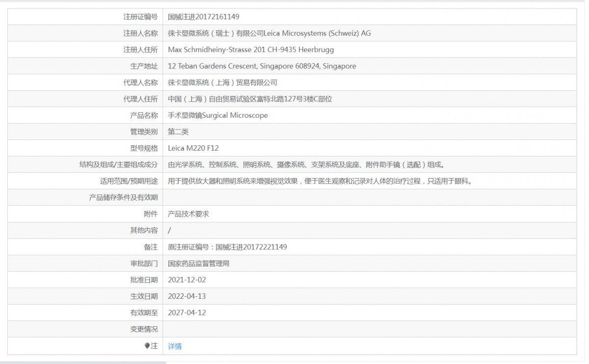Click the 代理人名称 label
589x364 pixels.
pyautogui.click(x=140, y=82)
